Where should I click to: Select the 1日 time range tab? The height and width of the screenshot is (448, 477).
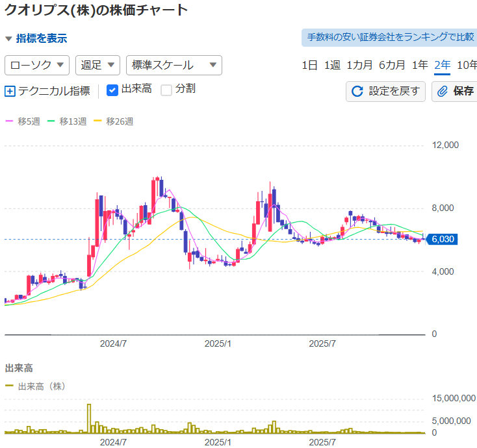point(309,65)
